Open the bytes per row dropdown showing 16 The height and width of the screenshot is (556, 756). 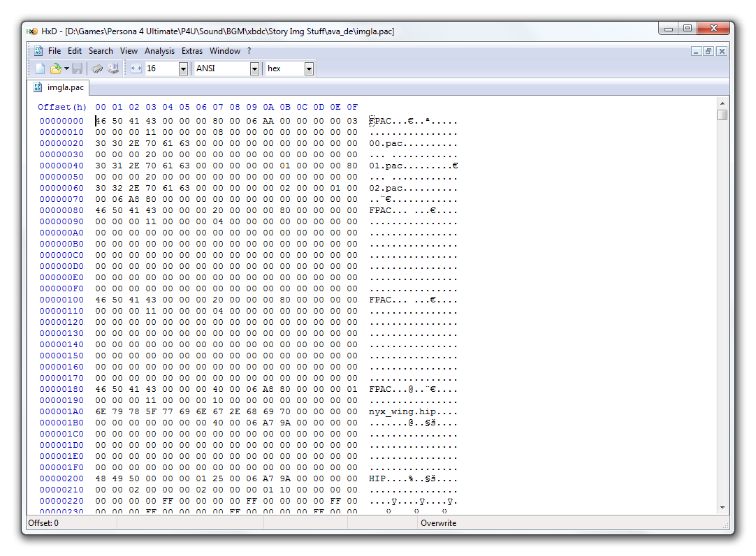pos(183,69)
